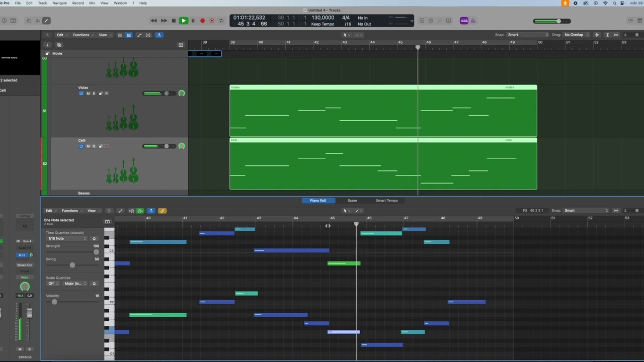Stop playback with the Stop button
The width and height of the screenshot is (644, 362).
pyautogui.click(x=174, y=21)
